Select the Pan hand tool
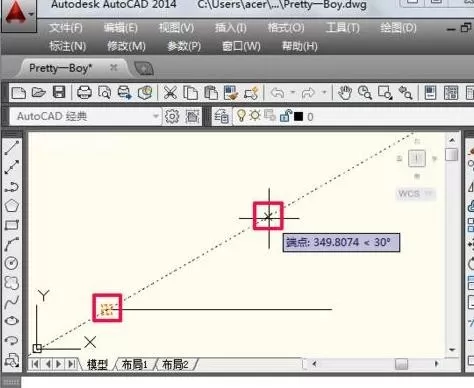This screenshot has width=474, height=388. 345,93
